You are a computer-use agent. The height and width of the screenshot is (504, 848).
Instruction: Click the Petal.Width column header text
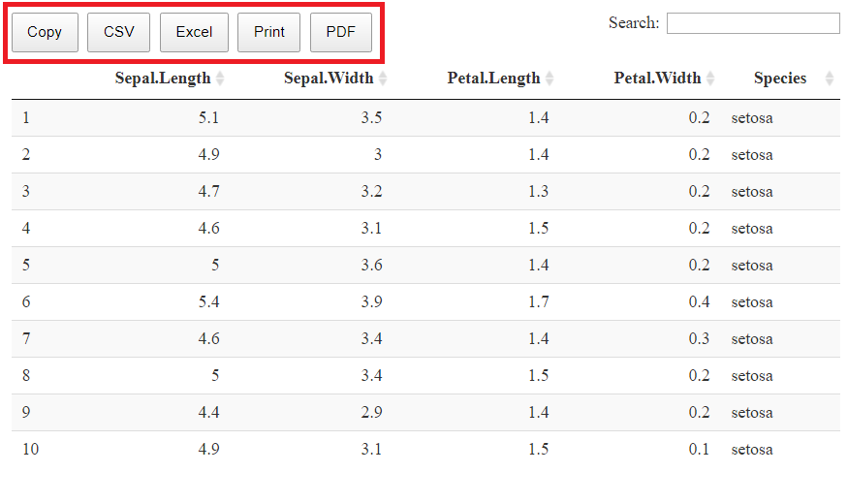[657, 79]
